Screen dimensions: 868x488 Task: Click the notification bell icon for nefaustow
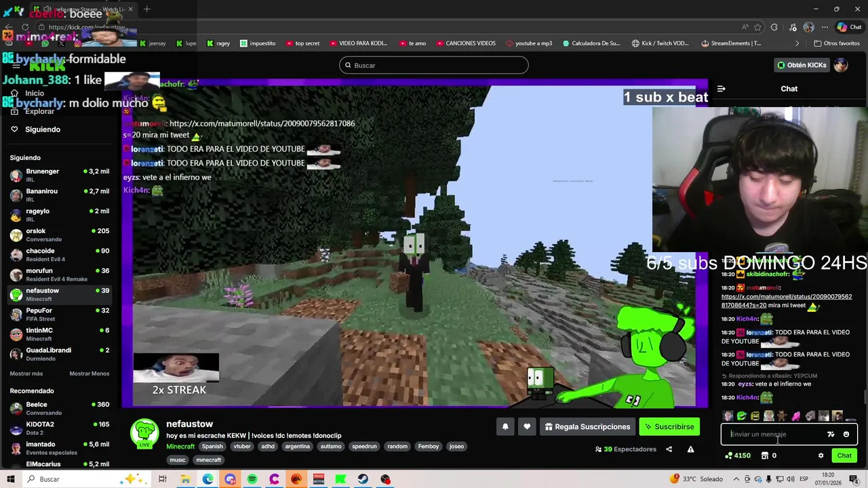click(505, 427)
